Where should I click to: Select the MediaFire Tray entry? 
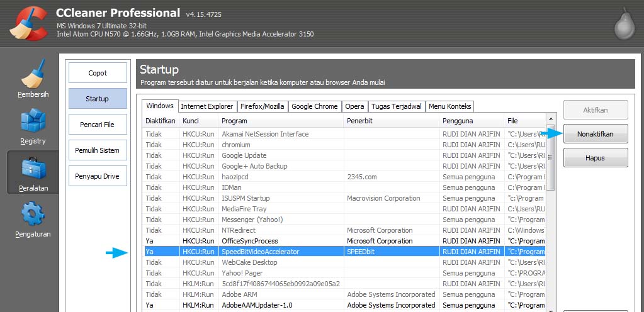click(344, 209)
